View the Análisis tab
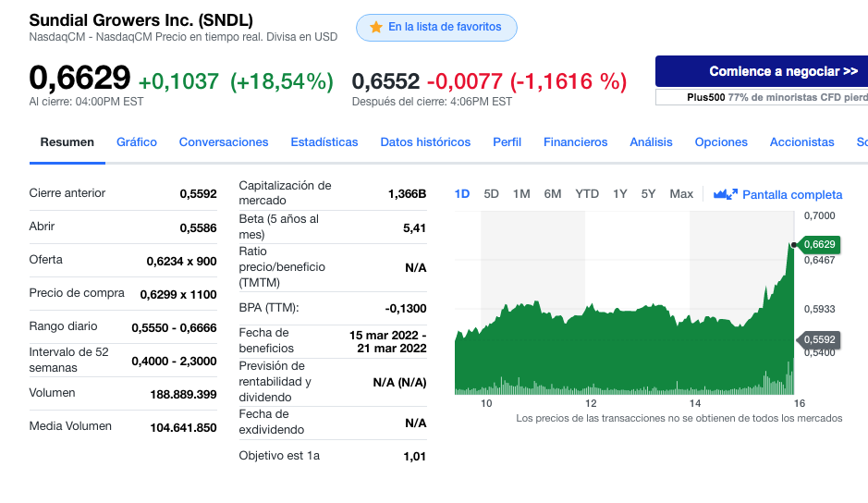Screen dimensions: 868x503 (651, 142)
